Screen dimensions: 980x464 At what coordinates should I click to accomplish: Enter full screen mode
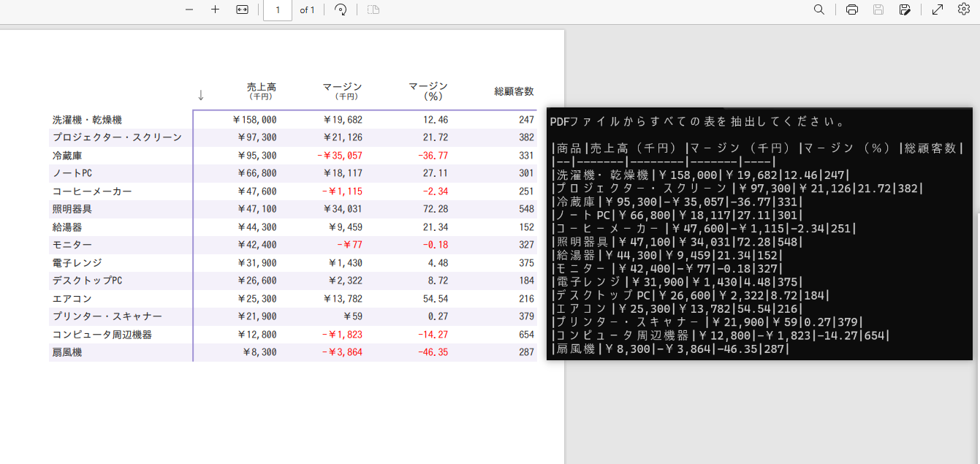[938, 9]
